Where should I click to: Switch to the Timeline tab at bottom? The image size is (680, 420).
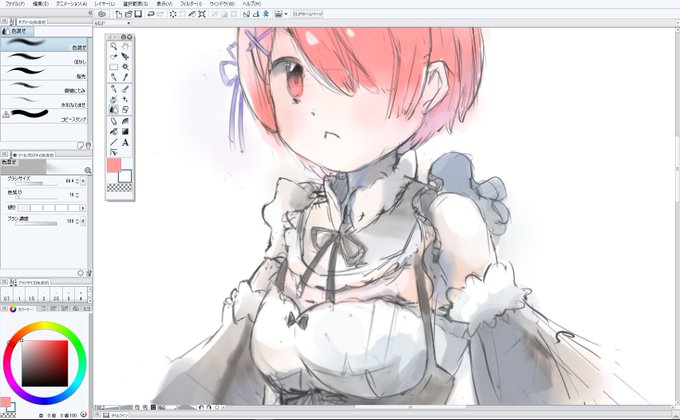(116, 415)
